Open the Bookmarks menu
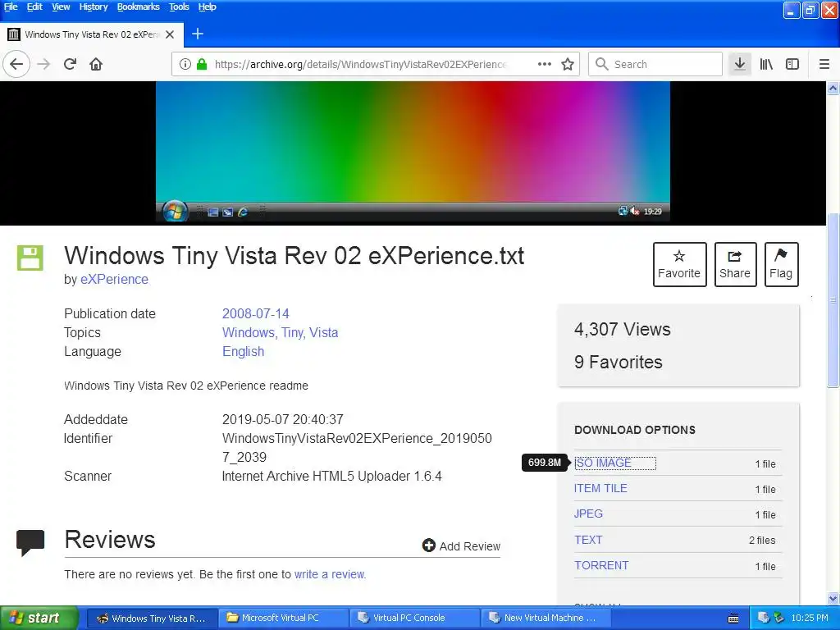The image size is (840, 630). pyautogui.click(x=138, y=7)
